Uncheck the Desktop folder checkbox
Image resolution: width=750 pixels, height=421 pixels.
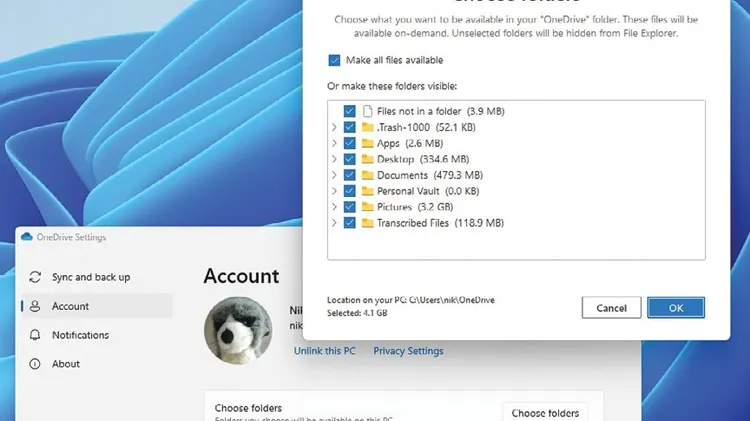tap(350, 159)
